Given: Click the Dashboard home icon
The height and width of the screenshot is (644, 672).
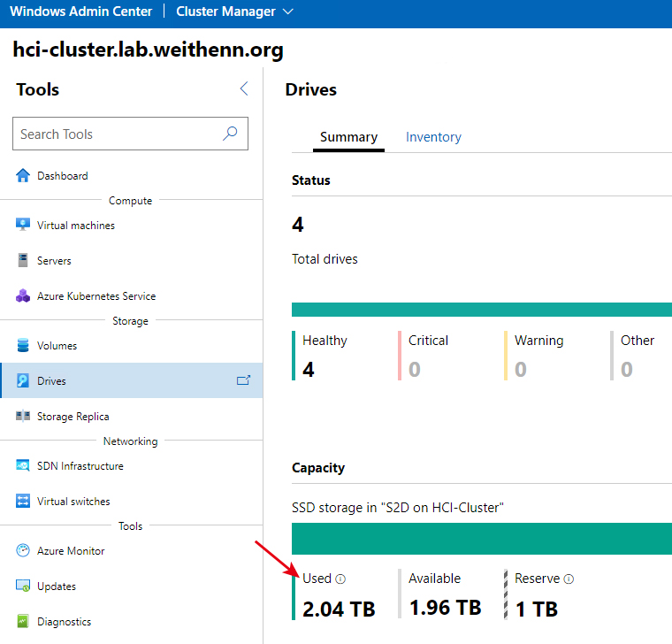Looking at the screenshot, I should (x=23, y=175).
